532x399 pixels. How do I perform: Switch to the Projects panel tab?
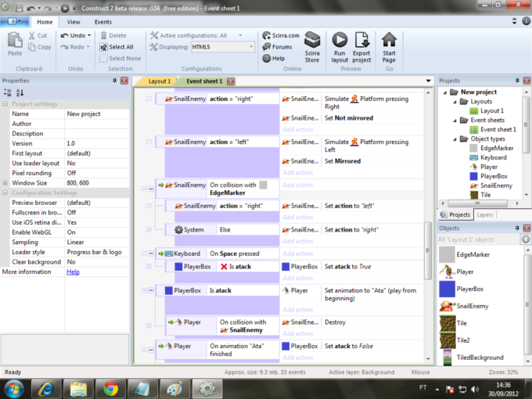click(455, 214)
